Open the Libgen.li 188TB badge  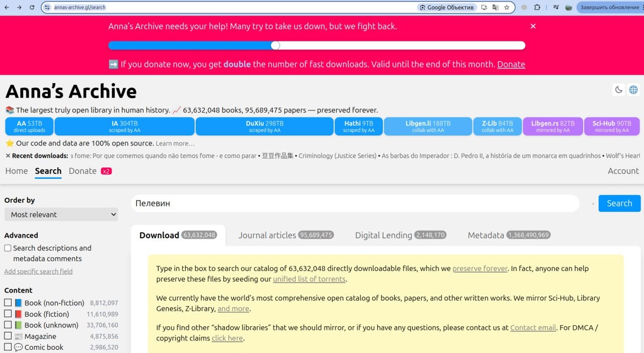tap(428, 127)
